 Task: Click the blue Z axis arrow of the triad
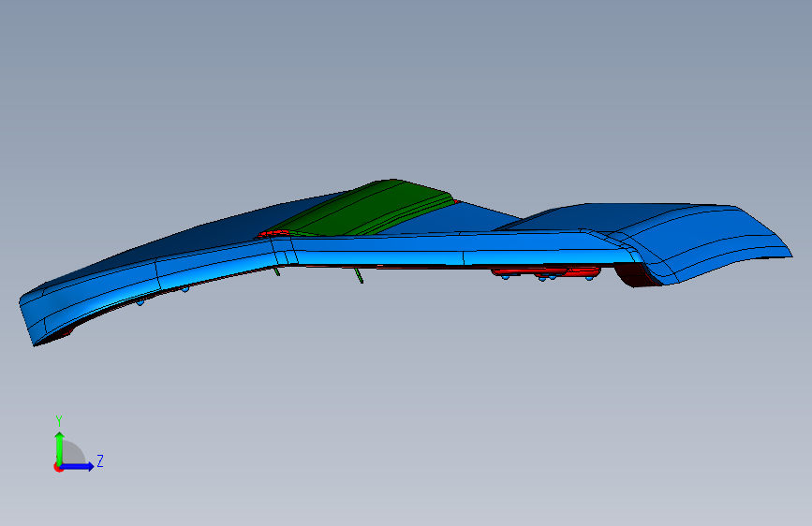coord(78,466)
